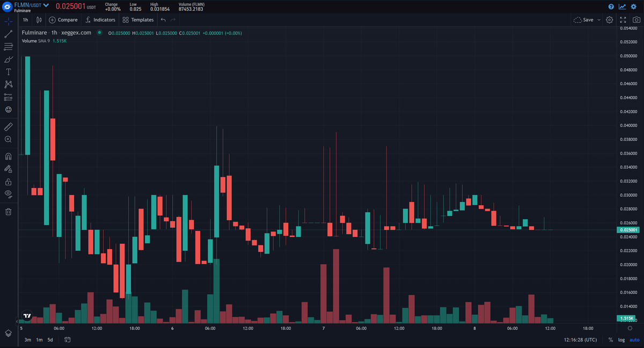The width and height of the screenshot is (644, 348).
Task: Open chart settings gear in top toolbar
Action: [x=610, y=20]
